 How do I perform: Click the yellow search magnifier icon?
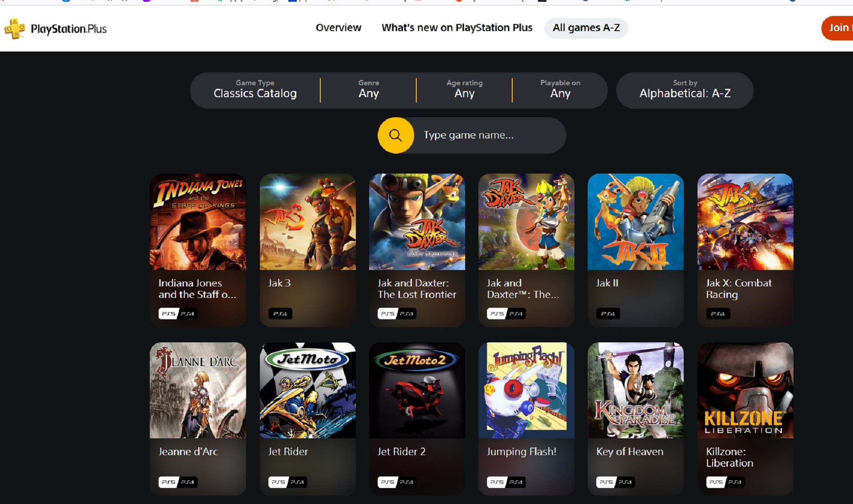click(x=395, y=135)
